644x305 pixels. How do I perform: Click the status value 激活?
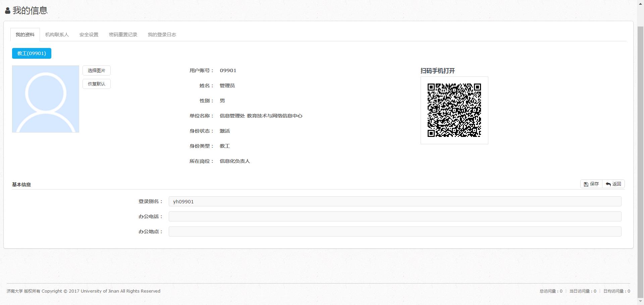point(225,131)
